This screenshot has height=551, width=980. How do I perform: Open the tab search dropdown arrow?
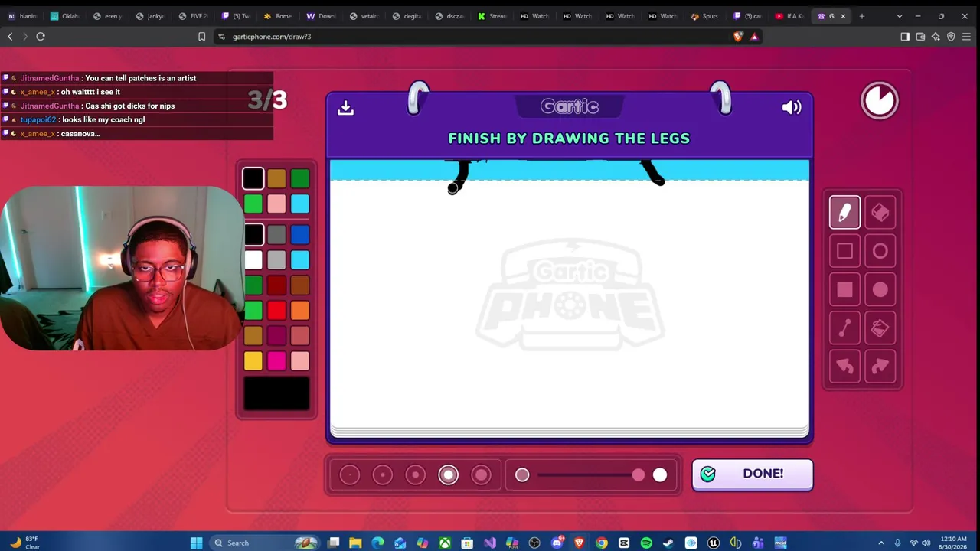click(x=899, y=16)
